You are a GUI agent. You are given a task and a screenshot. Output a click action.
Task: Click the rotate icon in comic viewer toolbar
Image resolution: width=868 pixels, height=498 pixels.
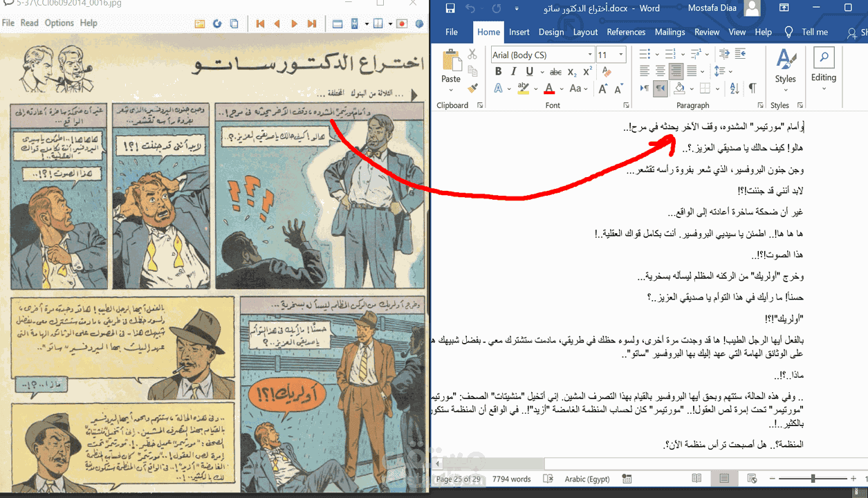217,24
